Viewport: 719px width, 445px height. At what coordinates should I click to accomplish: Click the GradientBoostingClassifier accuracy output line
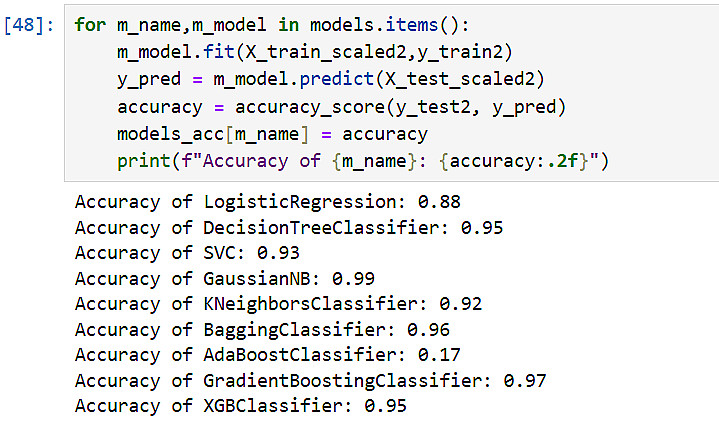coord(311,380)
